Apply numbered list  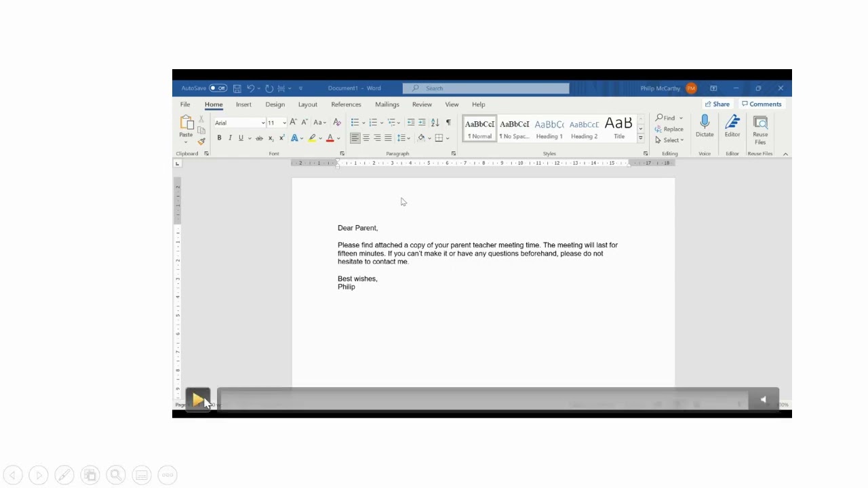[x=373, y=123]
